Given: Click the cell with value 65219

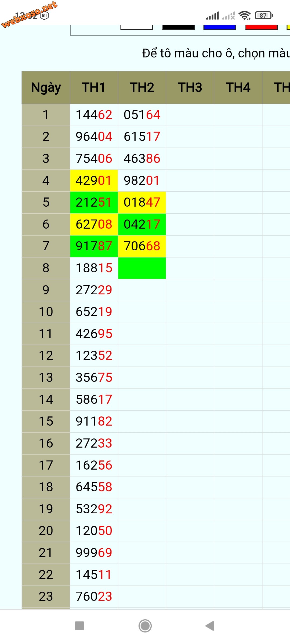Looking at the screenshot, I should pos(94,312).
